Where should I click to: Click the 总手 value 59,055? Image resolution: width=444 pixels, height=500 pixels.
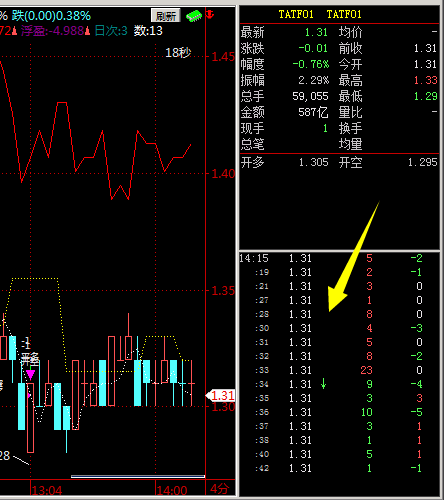(310, 96)
